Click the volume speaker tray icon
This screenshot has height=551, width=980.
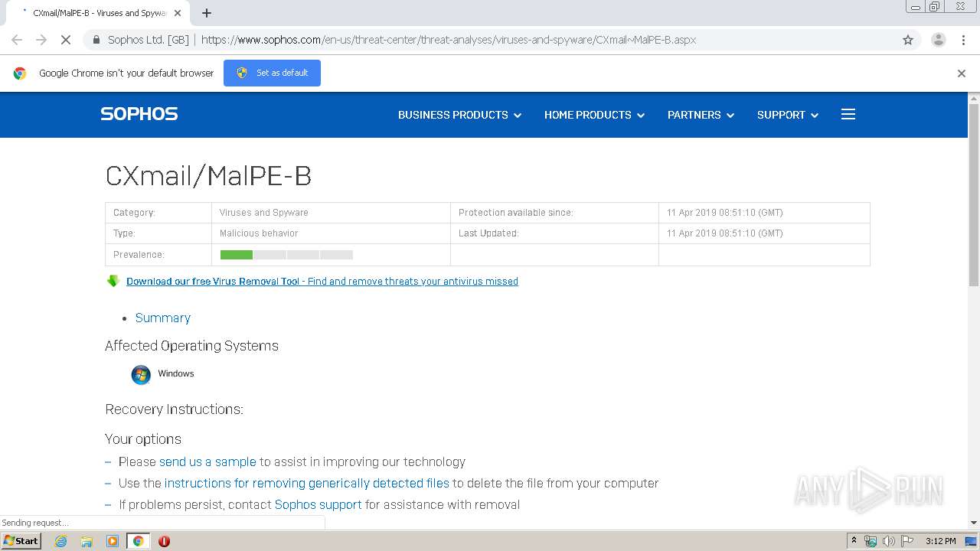(888, 541)
